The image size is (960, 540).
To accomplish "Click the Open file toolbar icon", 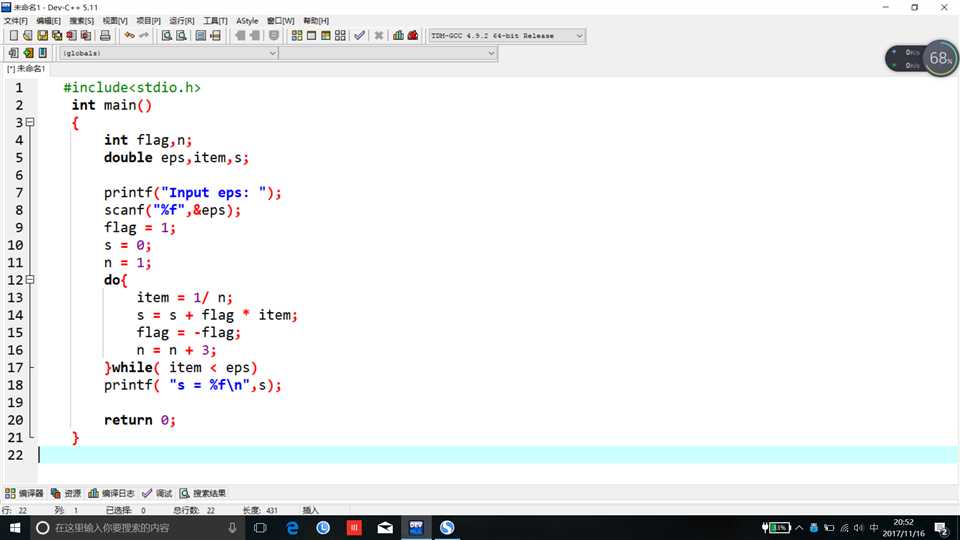I will [28, 36].
